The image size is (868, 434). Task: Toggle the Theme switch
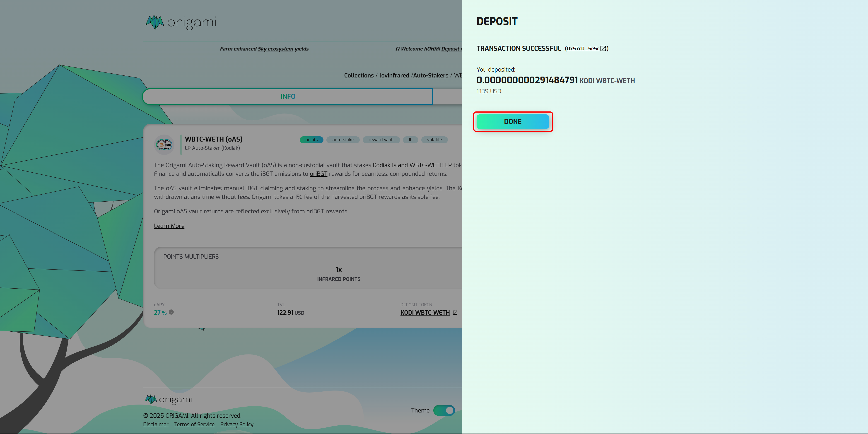point(444,410)
